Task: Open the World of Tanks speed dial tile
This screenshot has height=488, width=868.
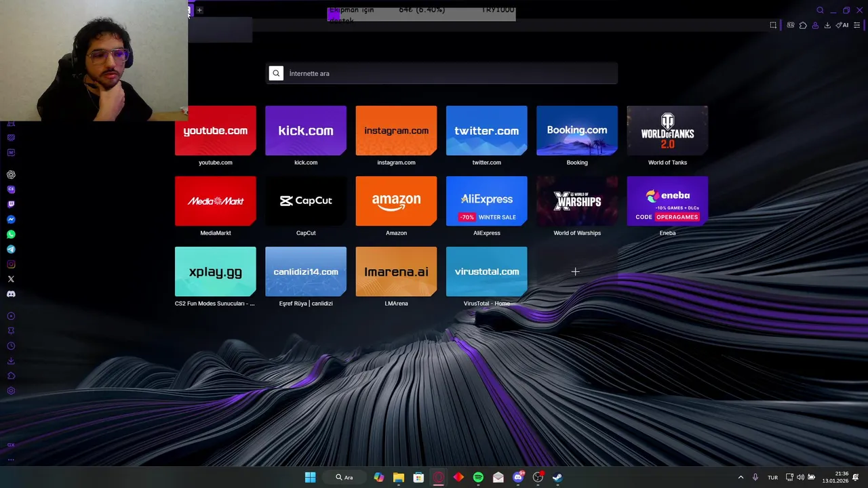Action: pyautogui.click(x=667, y=131)
